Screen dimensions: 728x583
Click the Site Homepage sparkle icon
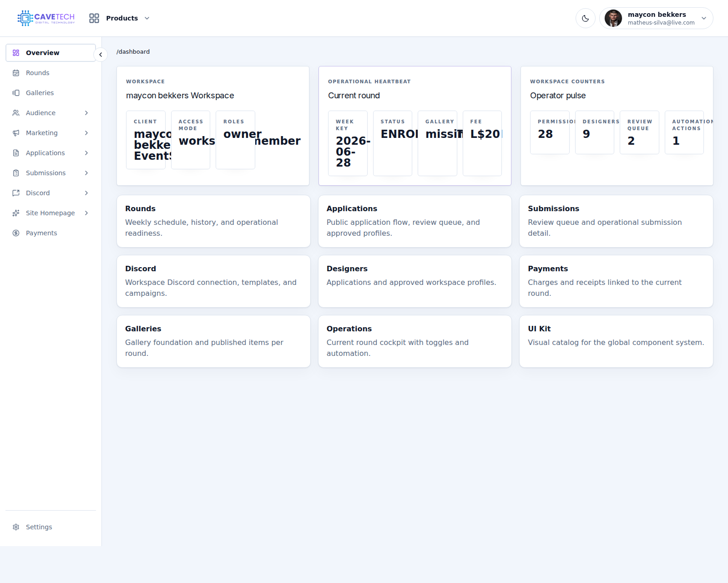point(16,213)
